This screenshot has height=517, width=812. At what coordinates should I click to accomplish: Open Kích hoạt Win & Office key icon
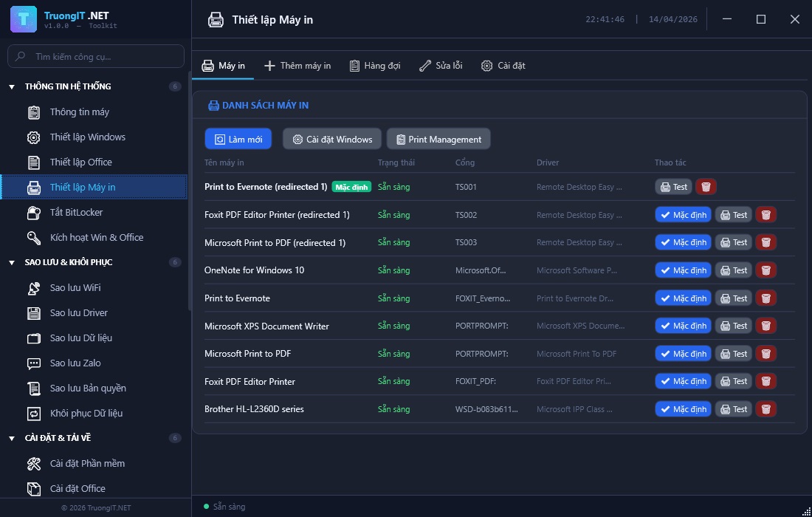[34, 238]
